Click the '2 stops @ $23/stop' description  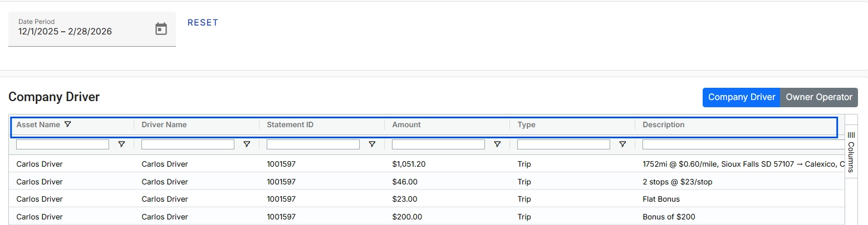tap(678, 182)
